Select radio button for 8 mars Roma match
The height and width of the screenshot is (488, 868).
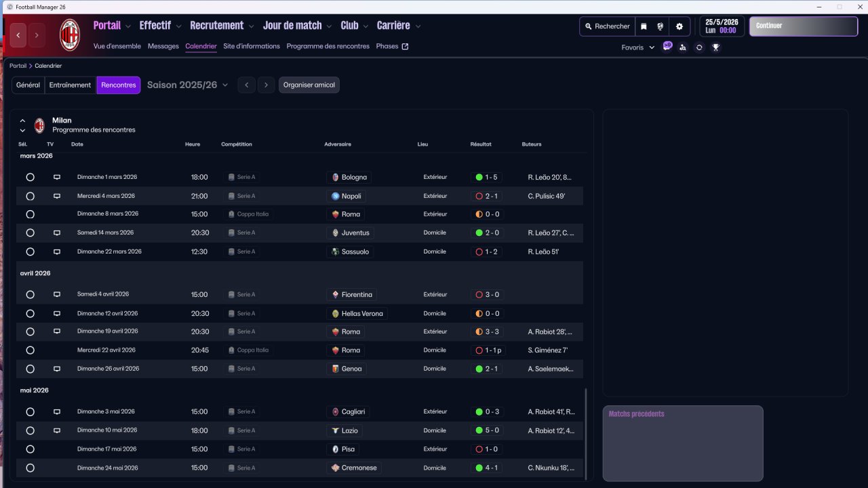pyautogui.click(x=30, y=214)
